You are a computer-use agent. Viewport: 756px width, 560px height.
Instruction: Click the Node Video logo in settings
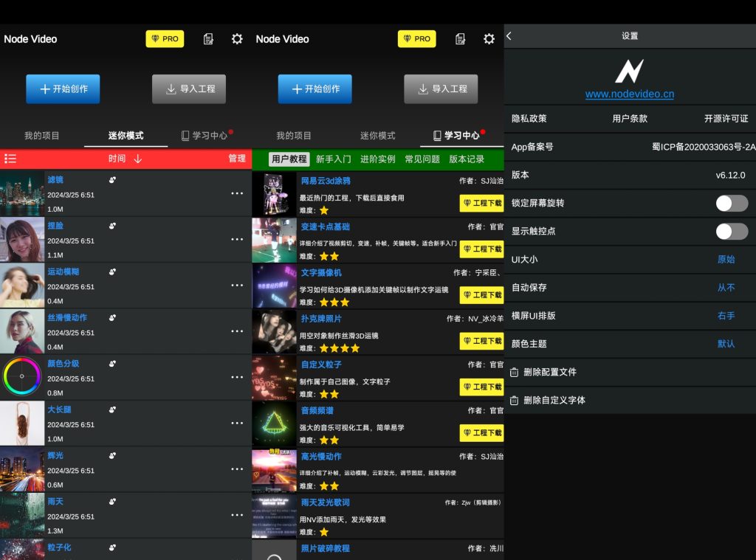click(629, 72)
